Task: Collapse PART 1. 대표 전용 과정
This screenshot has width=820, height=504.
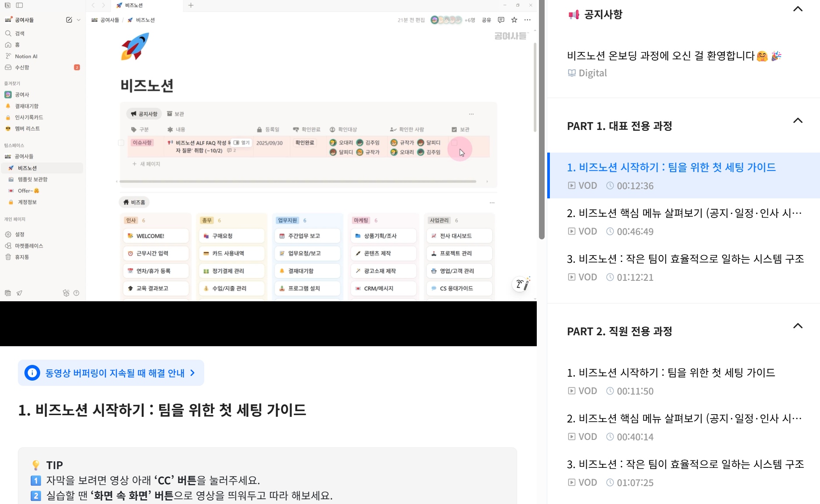Action: [x=798, y=121]
